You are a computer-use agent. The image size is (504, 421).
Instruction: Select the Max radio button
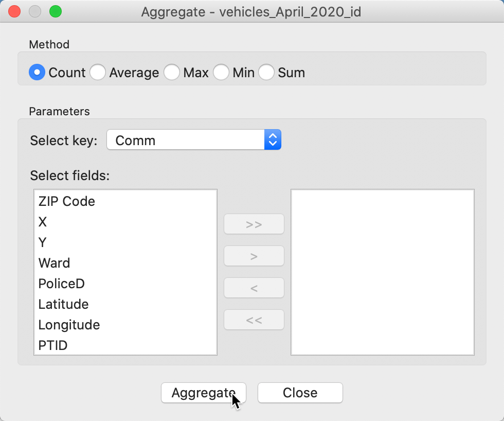point(172,72)
